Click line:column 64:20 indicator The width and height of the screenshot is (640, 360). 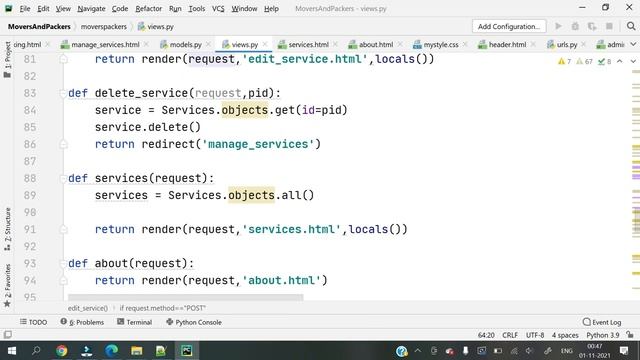click(x=486, y=335)
